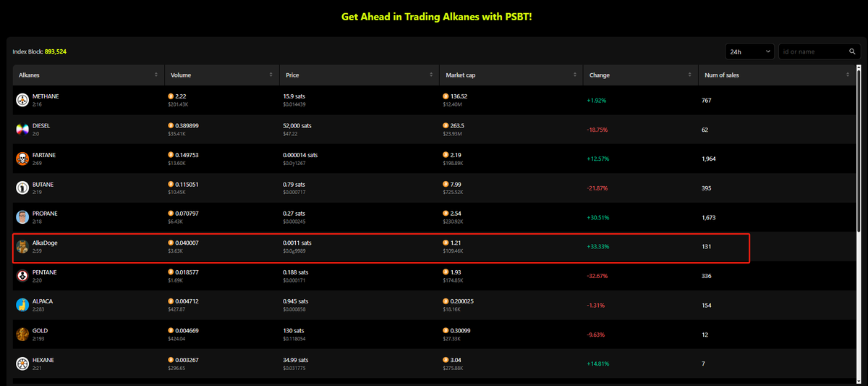Open the DIESEL token name

tap(41, 125)
